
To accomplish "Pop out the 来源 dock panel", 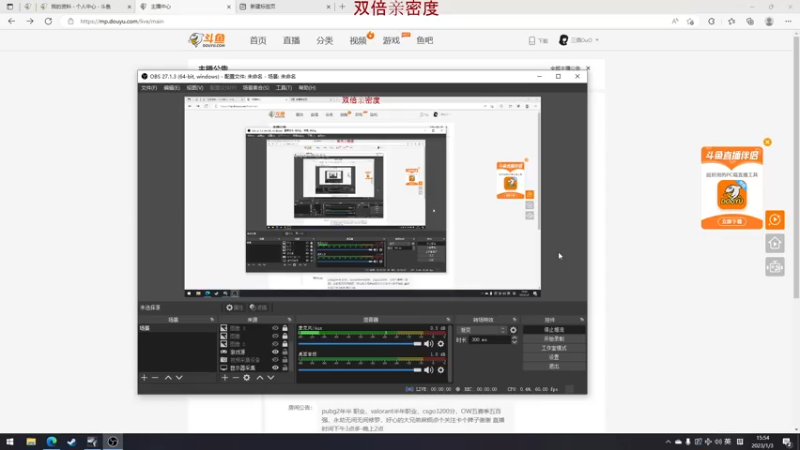I will click(289, 320).
